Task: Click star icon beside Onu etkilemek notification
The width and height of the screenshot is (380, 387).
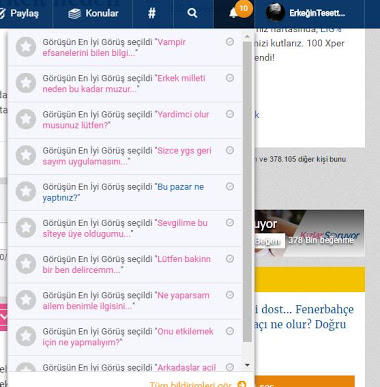Action: tap(26, 336)
